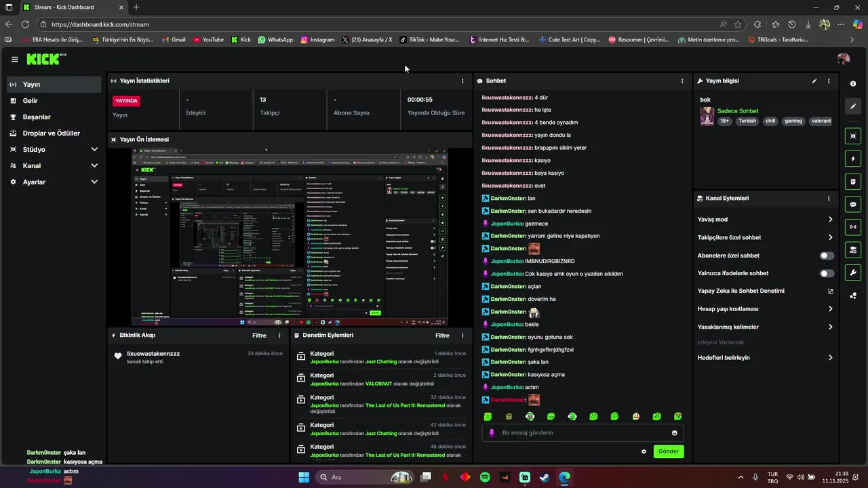868x488 pixels.
Task: Open Hesap yaşı kısıtlaması options arrow
Action: tap(831, 309)
